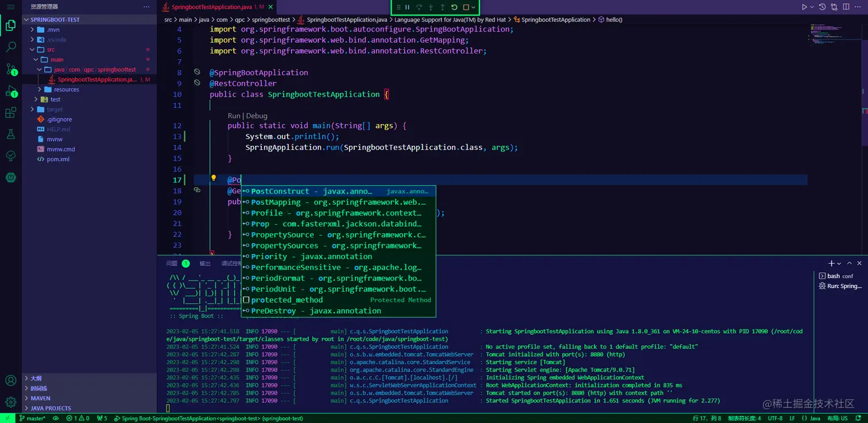Open errors and warnings count in status bar
The width and height of the screenshot is (868, 423).
click(78, 418)
